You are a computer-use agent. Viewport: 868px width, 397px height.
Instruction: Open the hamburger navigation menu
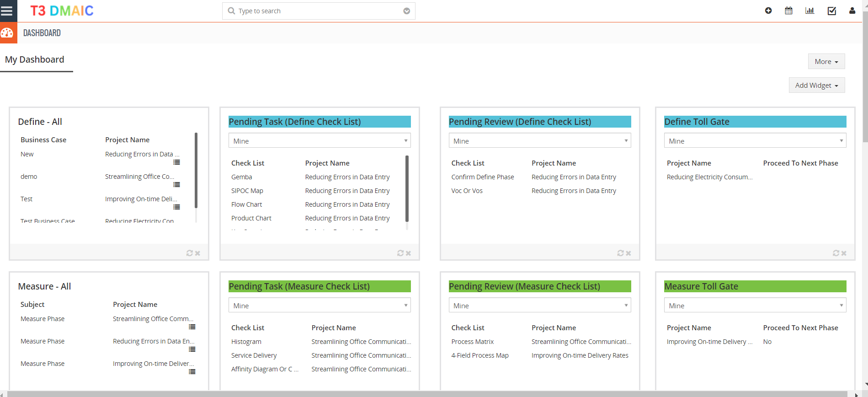6,11
